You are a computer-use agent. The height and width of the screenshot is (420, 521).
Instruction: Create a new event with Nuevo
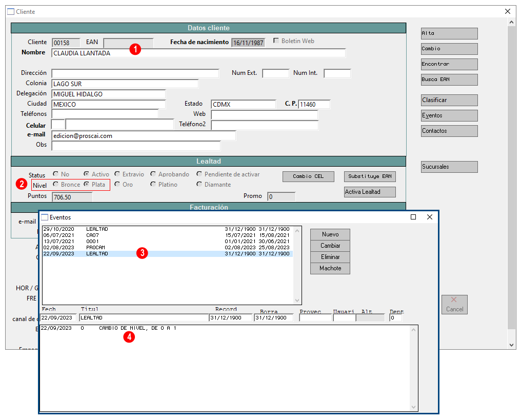point(330,234)
